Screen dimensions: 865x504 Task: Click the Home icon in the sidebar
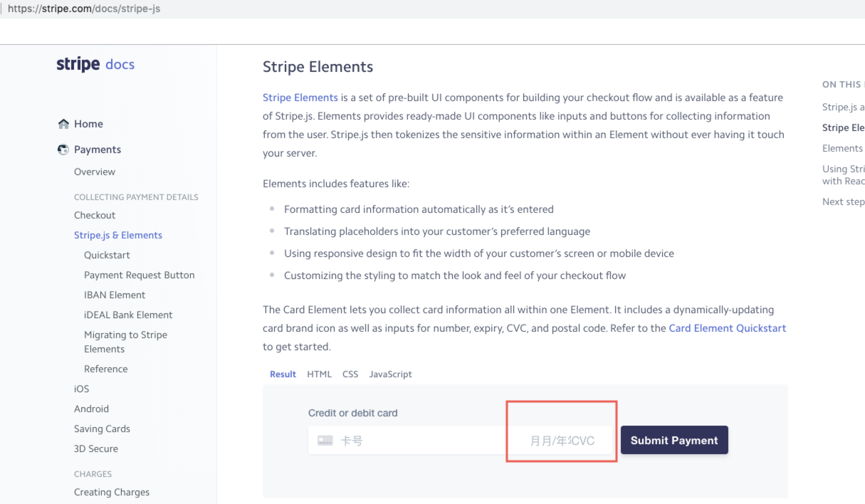[x=64, y=124]
